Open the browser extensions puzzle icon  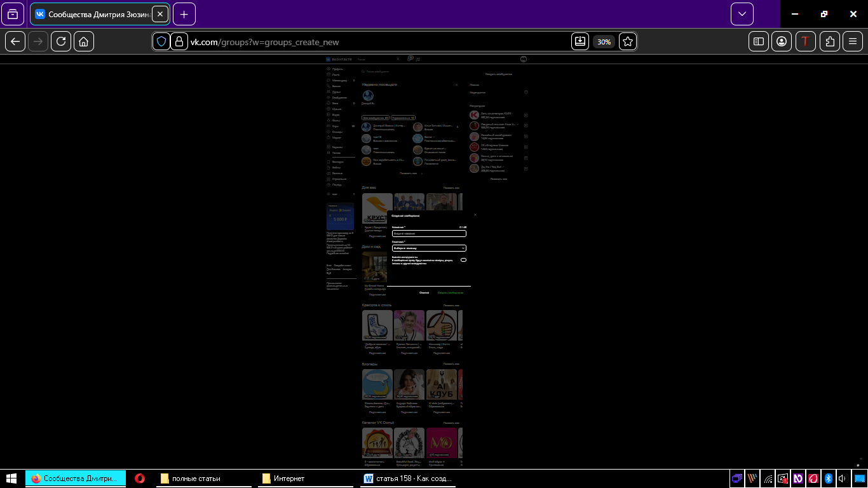[x=830, y=41]
